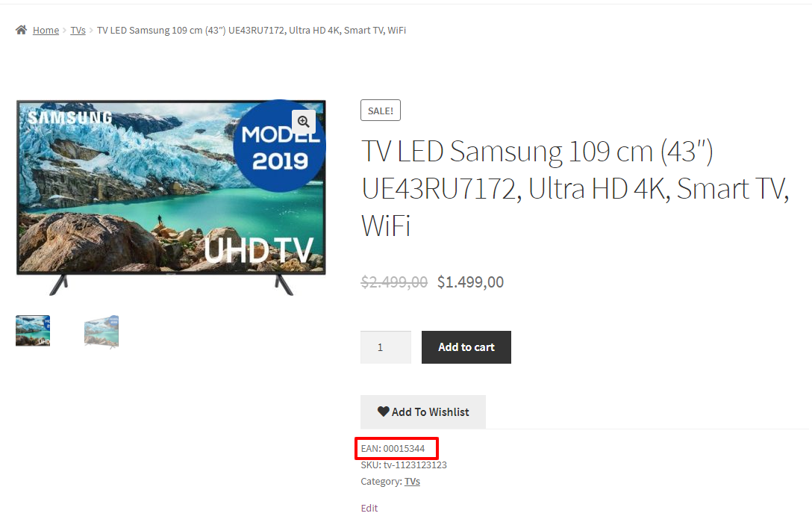Click the home icon in breadcrumb
This screenshot has width=812, height=528.
coord(21,30)
